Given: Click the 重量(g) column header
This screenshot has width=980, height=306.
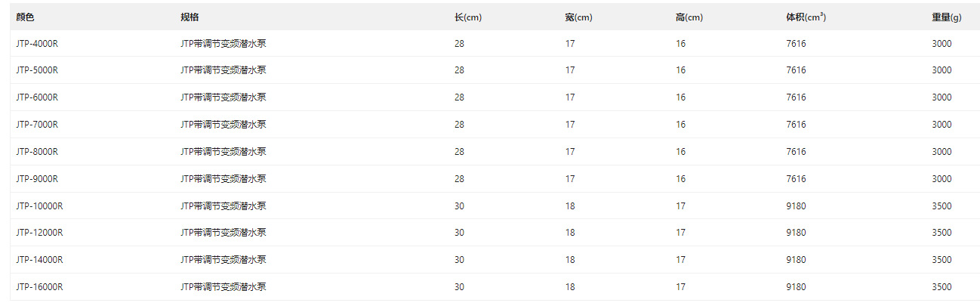Looking at the screenshot, I should coord(946,17).
